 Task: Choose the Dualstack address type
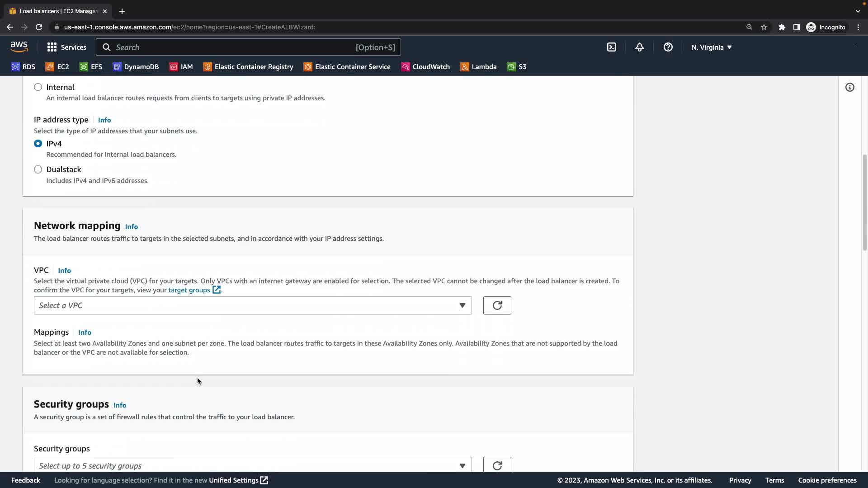[38, 169]
